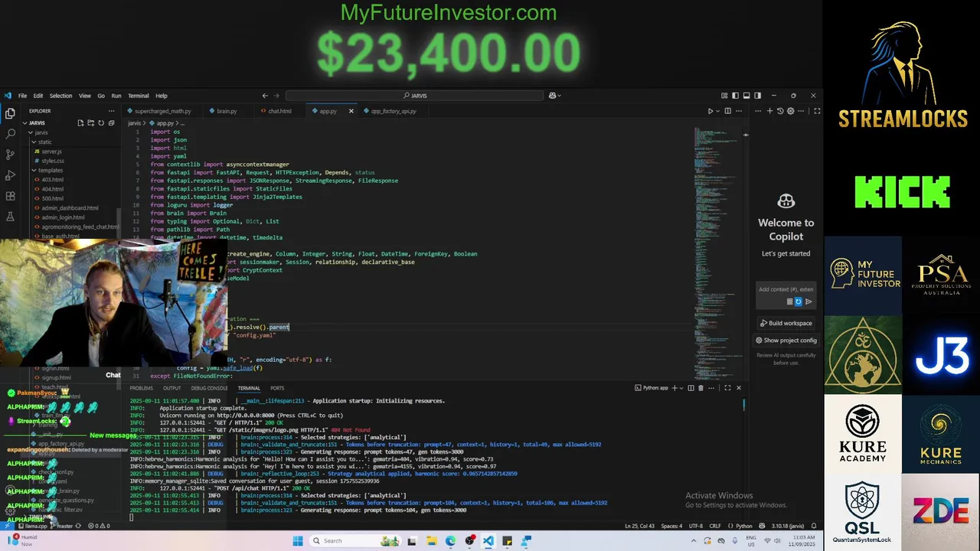Open the Search view in the activity bar
This screenshot has width=980, height=551.
pos(10,134)
